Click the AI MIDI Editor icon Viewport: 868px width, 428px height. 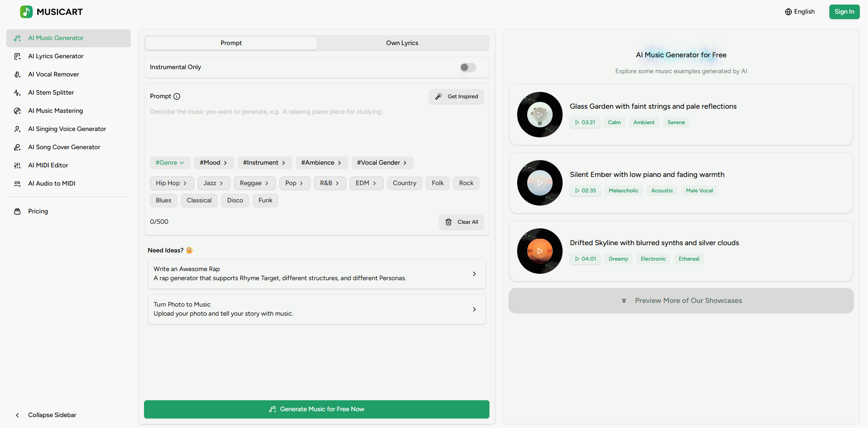17,165
